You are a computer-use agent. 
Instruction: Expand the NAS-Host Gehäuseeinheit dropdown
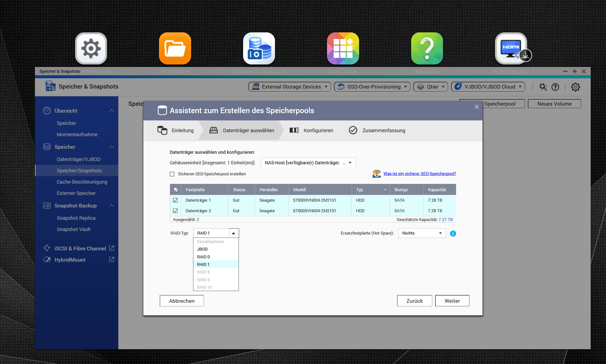pos(308,163)
